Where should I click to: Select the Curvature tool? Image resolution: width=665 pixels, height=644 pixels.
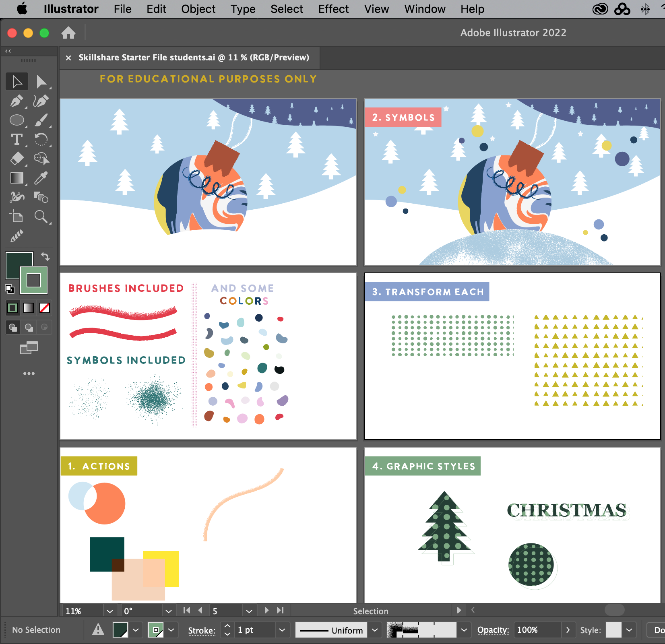(x=41, y=101)
